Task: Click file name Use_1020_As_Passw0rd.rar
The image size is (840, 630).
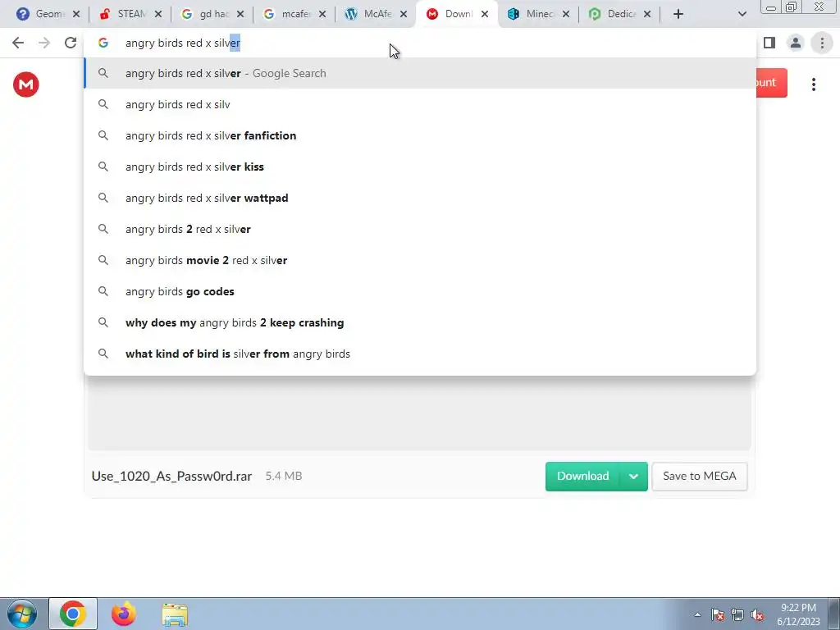Action: click(171, 477)
